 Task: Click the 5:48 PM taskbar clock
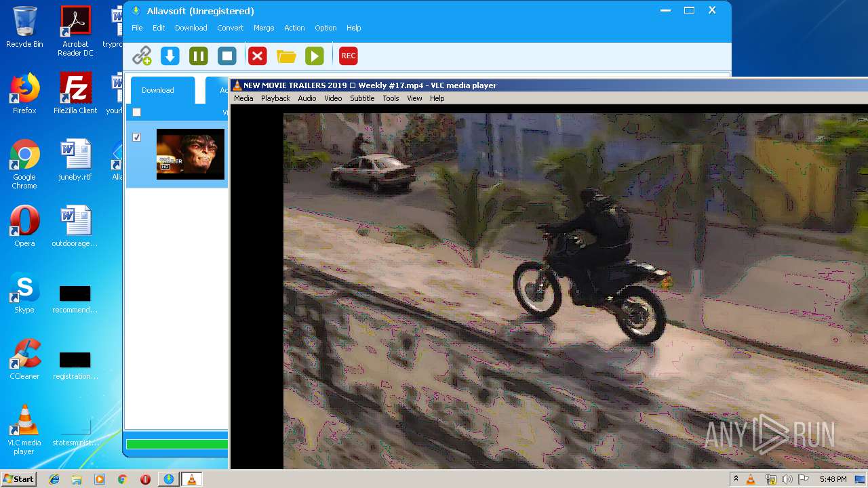(833, 479)
